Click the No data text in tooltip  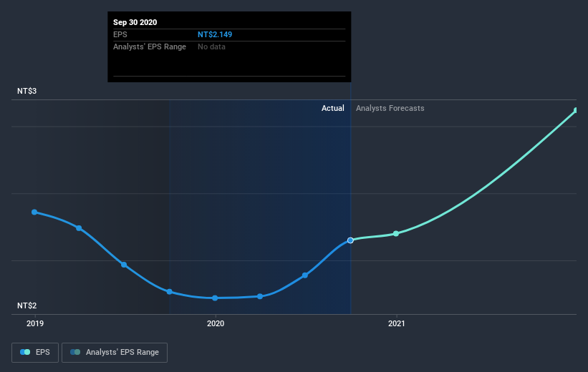pos(211,46)
